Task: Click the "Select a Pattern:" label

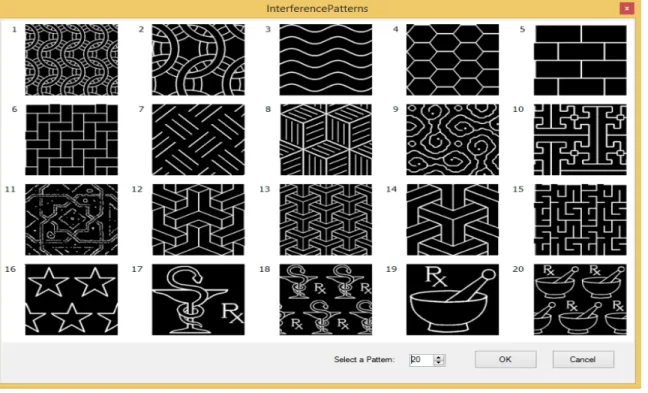Action: pyautogui.click(x=364, y=360)
